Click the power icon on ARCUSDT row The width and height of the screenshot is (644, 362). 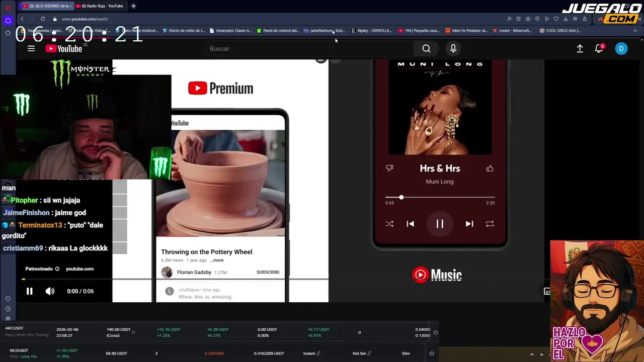[x=436, y=332]
